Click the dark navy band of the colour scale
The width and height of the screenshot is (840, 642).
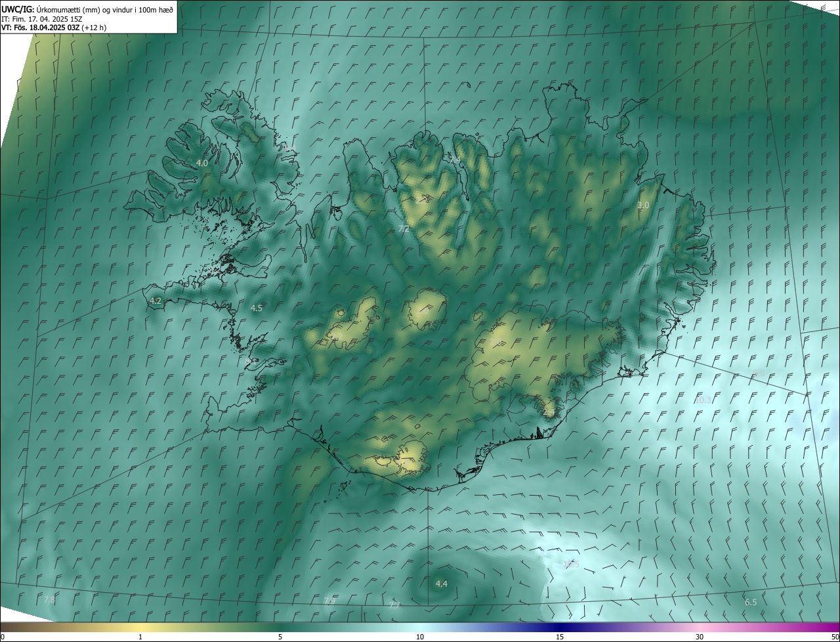tap(560, 627)
